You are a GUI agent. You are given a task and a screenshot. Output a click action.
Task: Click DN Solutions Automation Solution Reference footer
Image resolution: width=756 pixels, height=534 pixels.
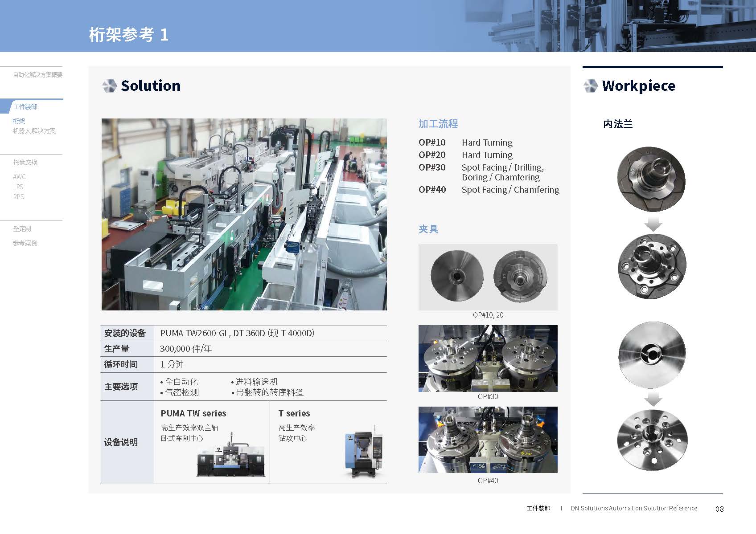[634, 508]
